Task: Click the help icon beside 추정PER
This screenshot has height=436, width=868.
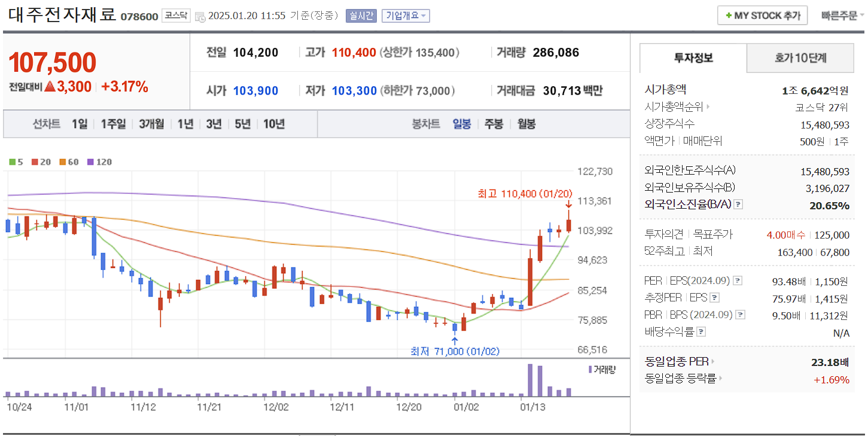Action: point(714,297)
